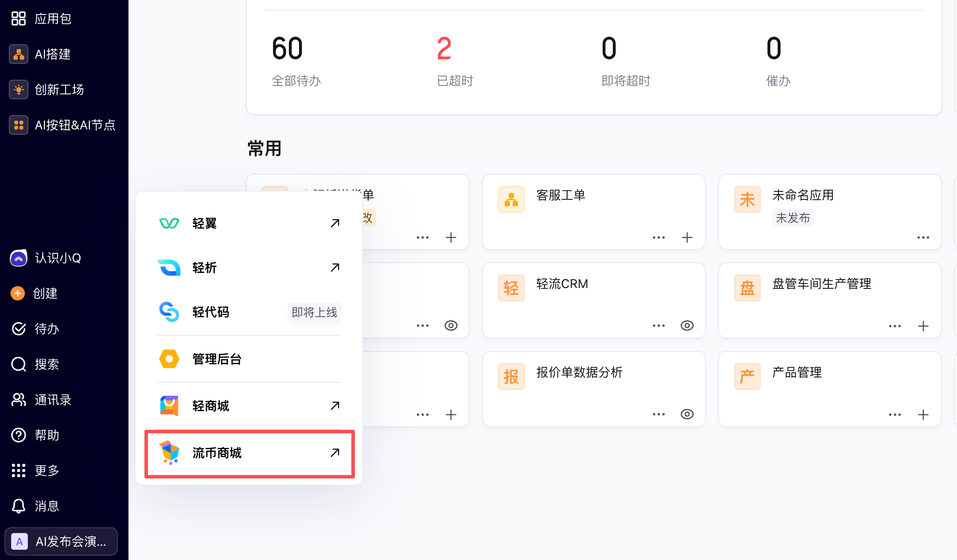Open the 创新工场 sidebar icon
The height and width of the screenshot is (560, 957).
pyautogui.click(x=19, y=89)
